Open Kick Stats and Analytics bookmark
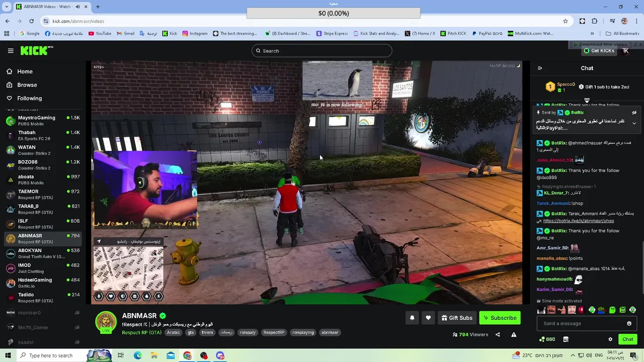This screenshot has height=362, width=644. 376,34
